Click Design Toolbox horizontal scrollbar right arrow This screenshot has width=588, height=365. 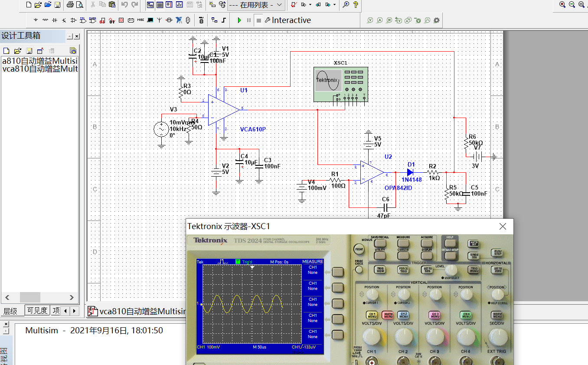point(72,297)
